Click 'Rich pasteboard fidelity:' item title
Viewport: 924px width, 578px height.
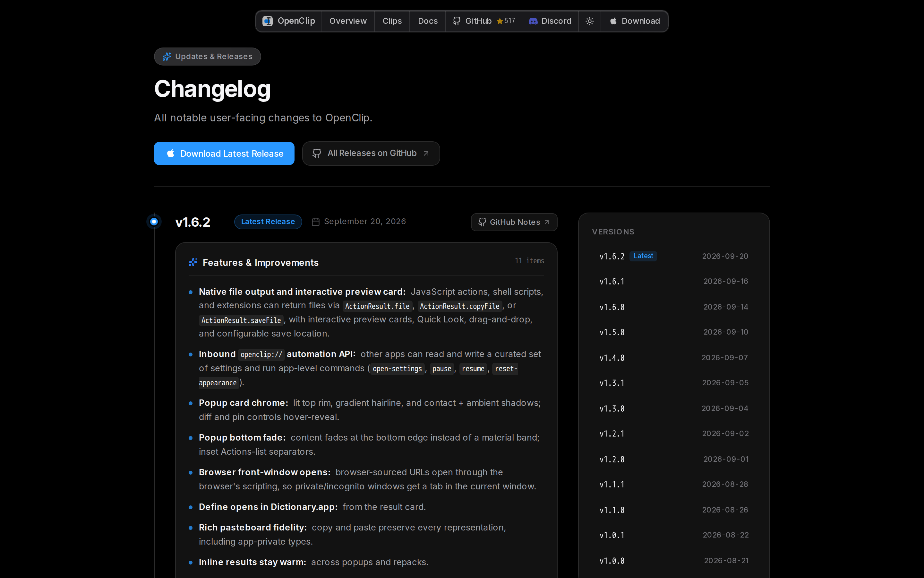click(x=253, y=528)
